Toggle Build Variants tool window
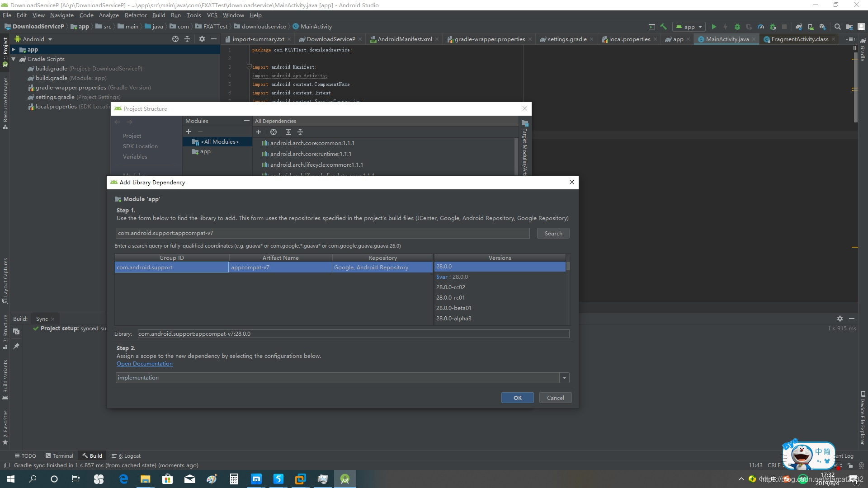Screen dimensions: 868x488 click(5, 380)
